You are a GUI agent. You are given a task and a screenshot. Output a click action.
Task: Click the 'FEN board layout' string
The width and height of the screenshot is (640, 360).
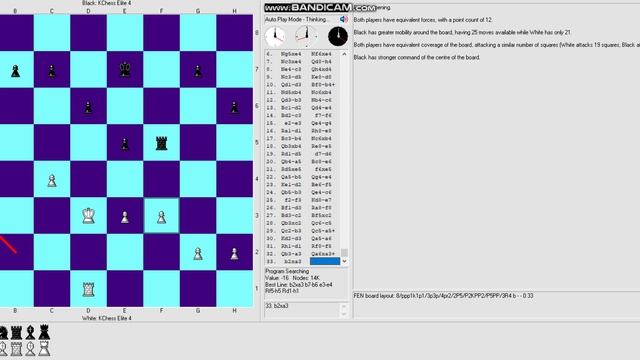443,296
